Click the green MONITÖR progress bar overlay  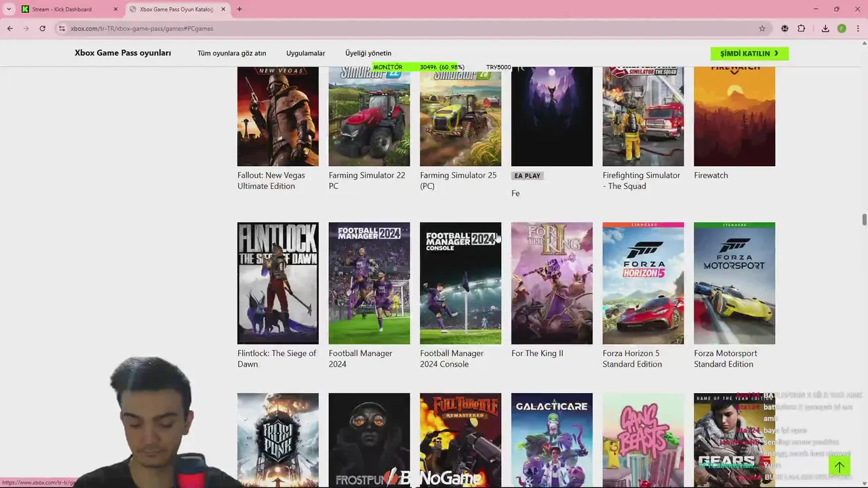[418, 67]
